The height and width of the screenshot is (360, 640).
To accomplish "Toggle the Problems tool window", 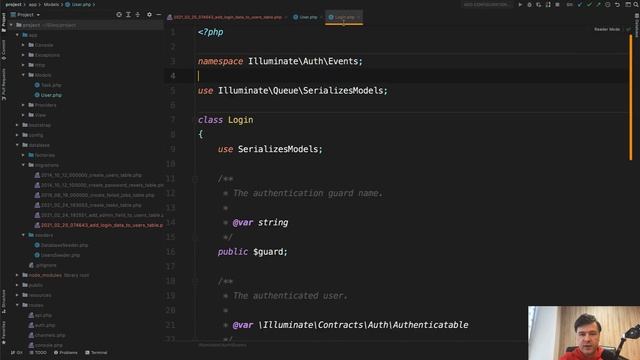I will point(66,353).
